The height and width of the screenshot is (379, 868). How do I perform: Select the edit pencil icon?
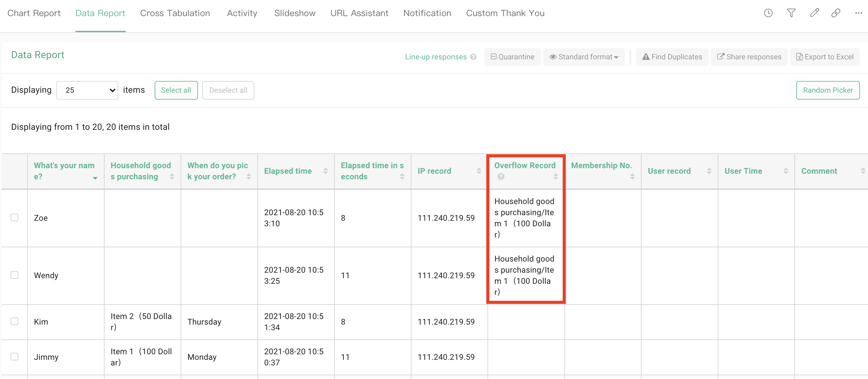point(814,13)
